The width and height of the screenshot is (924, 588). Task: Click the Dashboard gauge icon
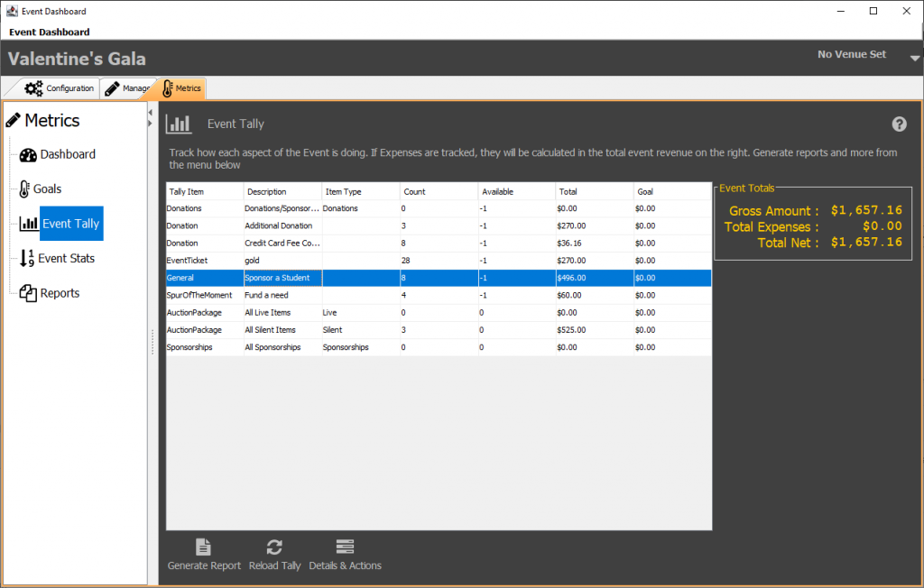28,155
